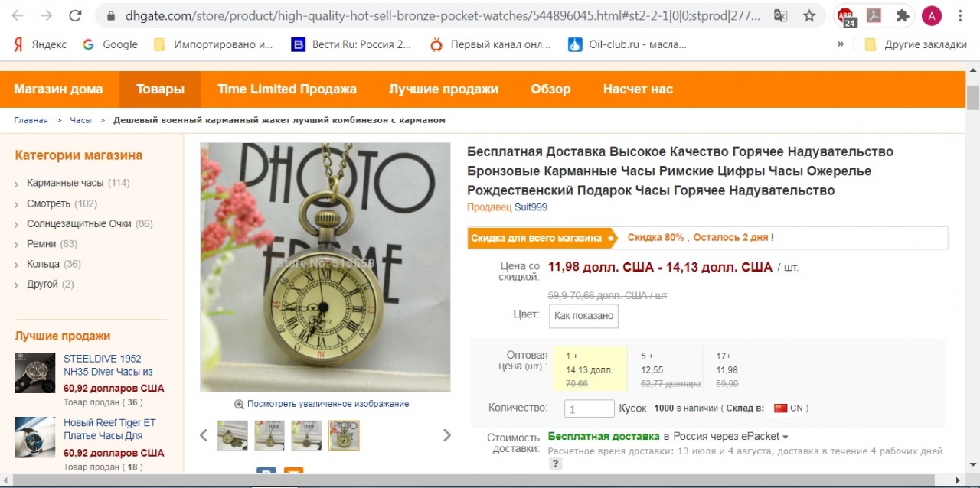The height and width of the screenshot is (488, 980).
Task: Show next product thumbnails with right arrow
Action: point(447,435)
